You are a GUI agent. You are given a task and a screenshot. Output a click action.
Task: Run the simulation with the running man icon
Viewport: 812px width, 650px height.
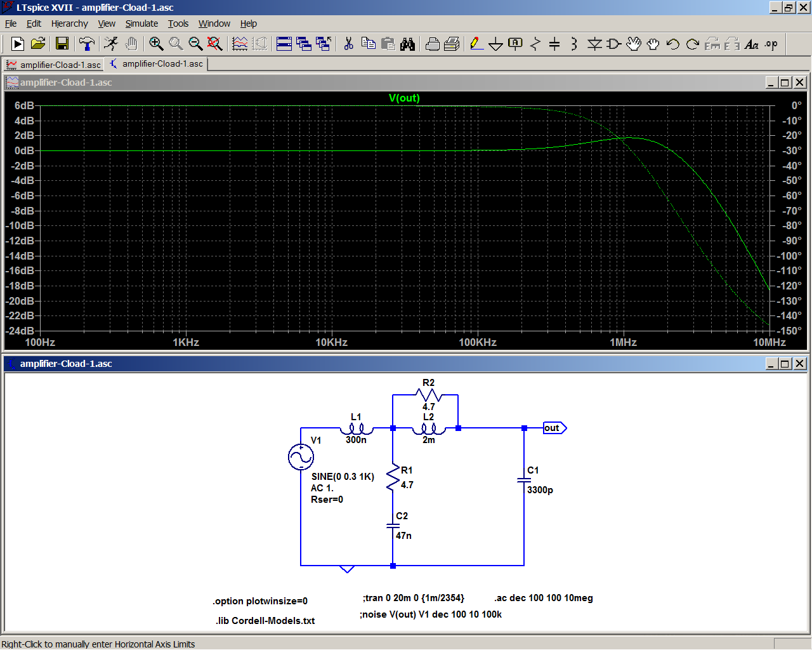(x=112, y=44)
